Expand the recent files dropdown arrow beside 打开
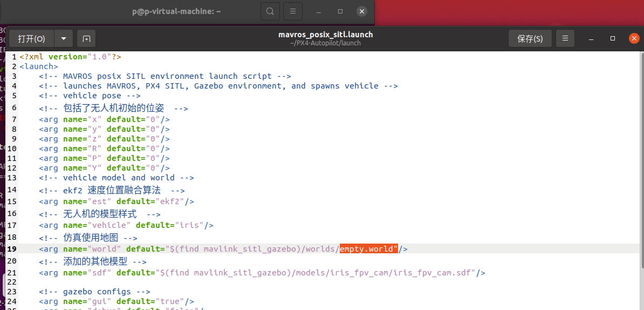Image resolution: width=644 pixels, height=310 pixels. click(x=64, y=39)
